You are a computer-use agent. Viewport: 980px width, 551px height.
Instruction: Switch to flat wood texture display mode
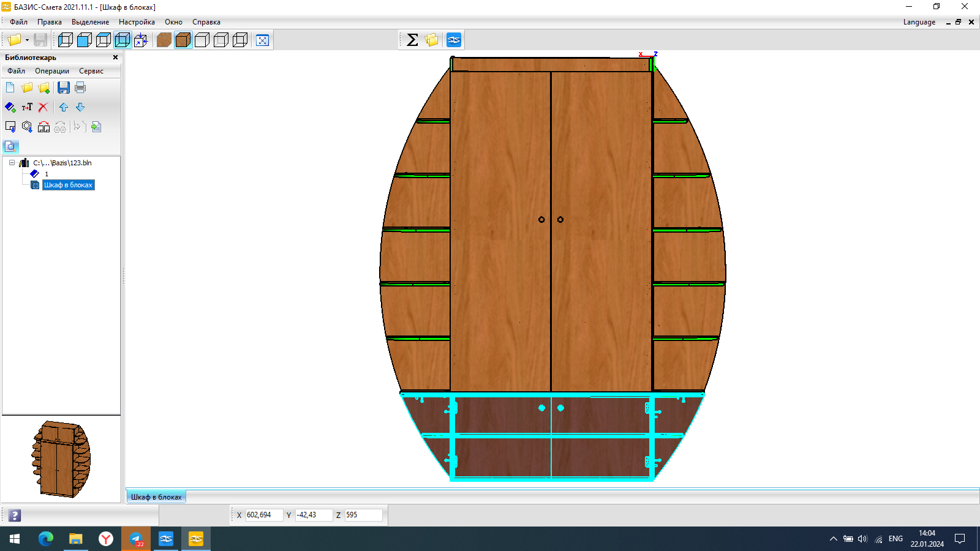[164, 40]
